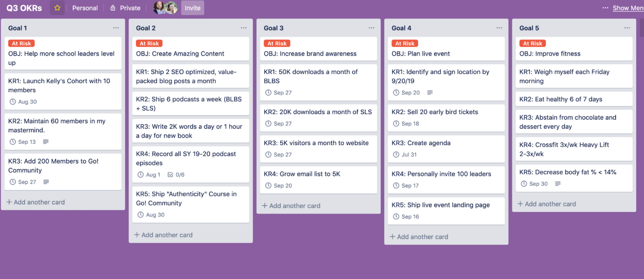Click description icon on Maintain 60 members card
This screenshot has height=279, width=644.
pos(45,142)
